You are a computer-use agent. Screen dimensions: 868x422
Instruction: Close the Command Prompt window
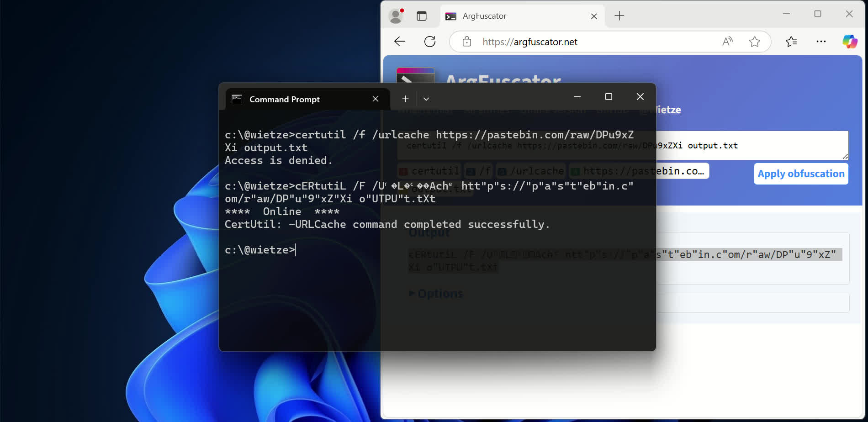pyautogui.click(x=640, y=96)
